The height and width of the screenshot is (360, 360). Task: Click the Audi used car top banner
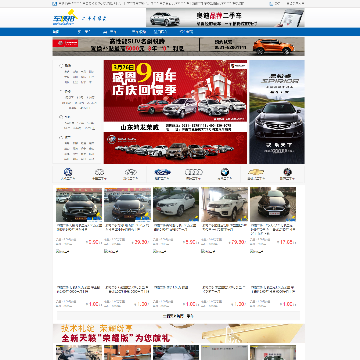point(225,18)
